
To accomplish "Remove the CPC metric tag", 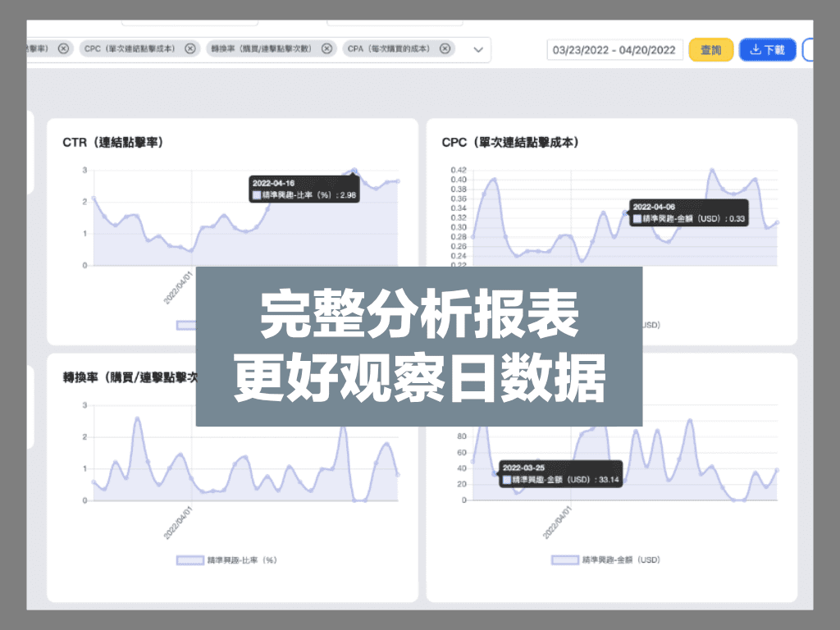I will 190,49.
